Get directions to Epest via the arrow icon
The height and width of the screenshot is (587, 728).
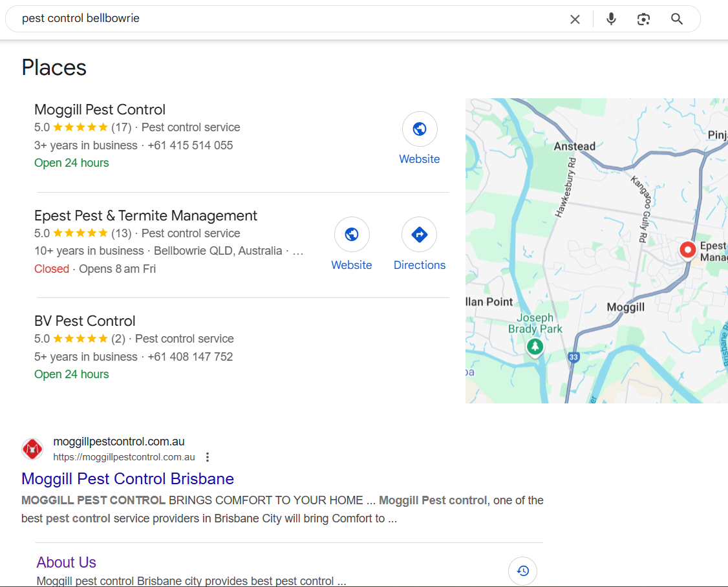pyautogui.click(x=420, y=235)
